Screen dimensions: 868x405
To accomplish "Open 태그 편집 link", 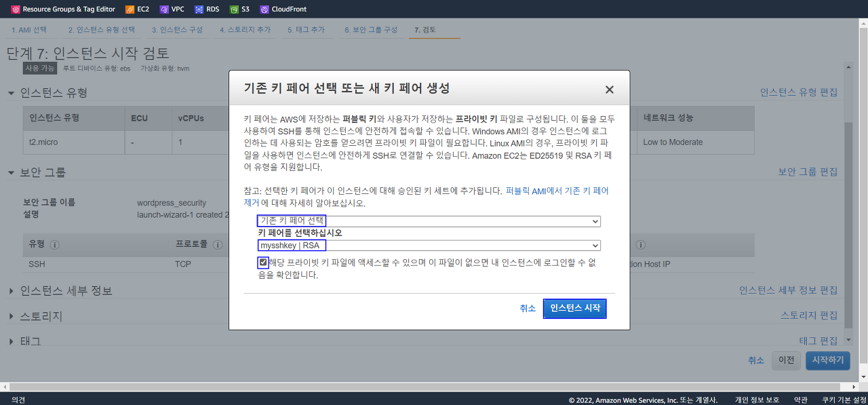I will coord(818,341).
